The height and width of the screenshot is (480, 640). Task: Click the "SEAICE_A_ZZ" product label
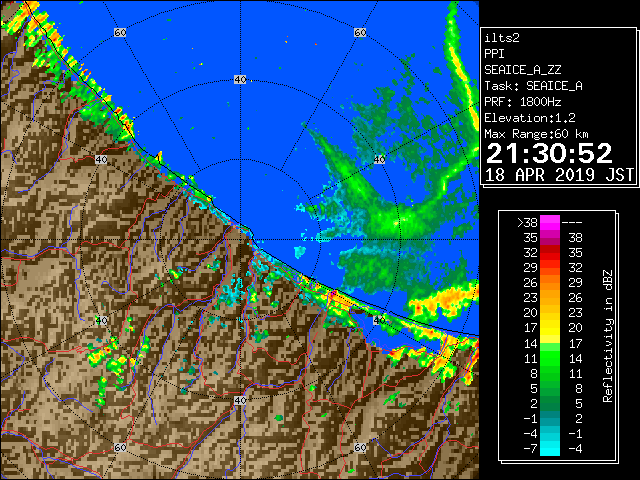(523, 70)
